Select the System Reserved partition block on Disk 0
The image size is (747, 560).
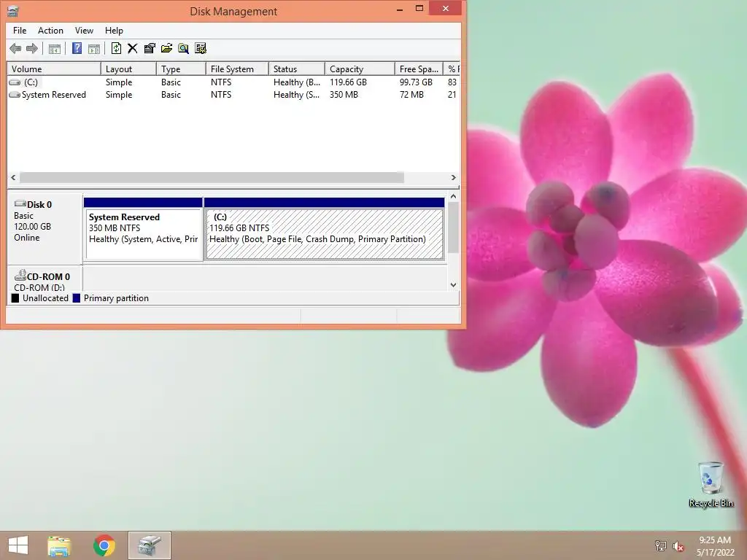pos(143,229)
